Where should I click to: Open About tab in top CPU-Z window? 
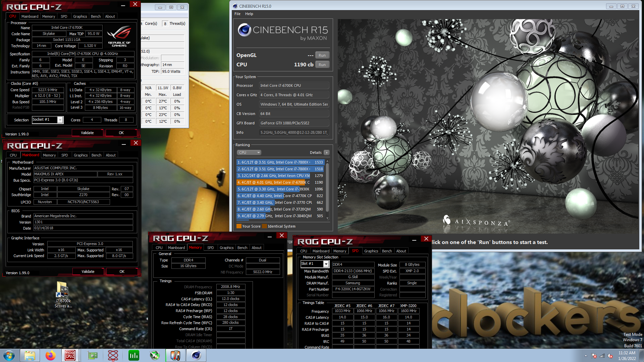[110, 16]
